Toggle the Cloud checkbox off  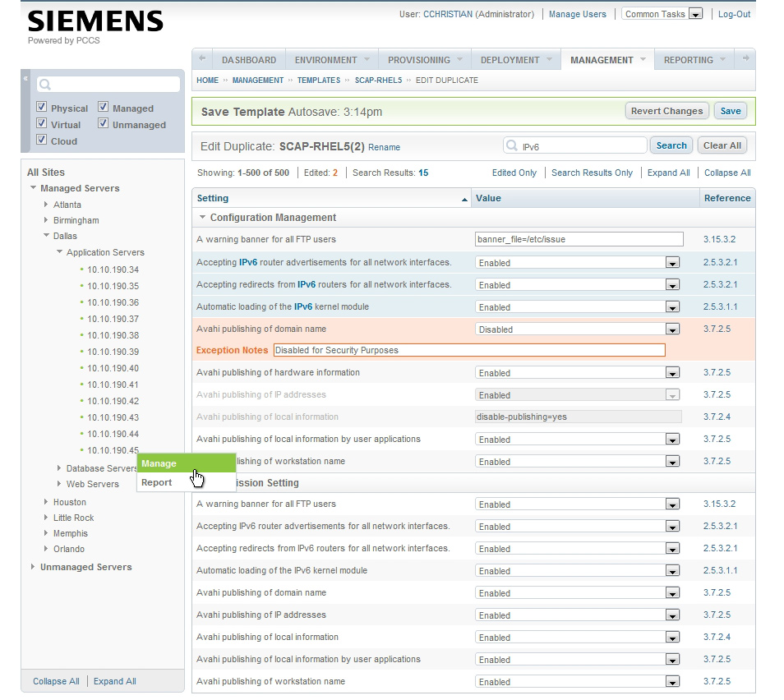pyautogui.click(x=43, y=140)
